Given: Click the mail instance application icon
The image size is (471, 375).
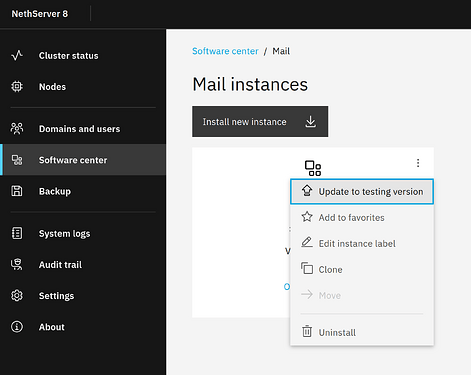Looking at the screenshot, I should tap(313, 168).
